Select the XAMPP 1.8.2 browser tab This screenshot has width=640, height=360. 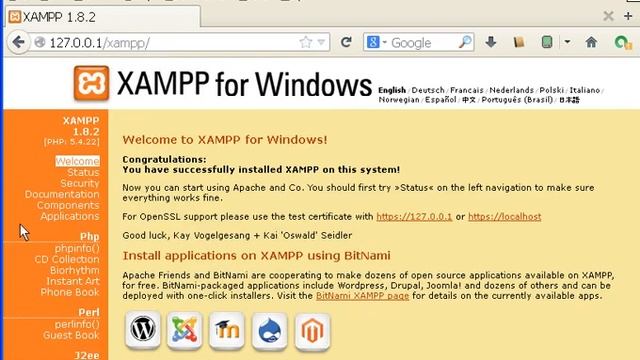tap(103, 17)
